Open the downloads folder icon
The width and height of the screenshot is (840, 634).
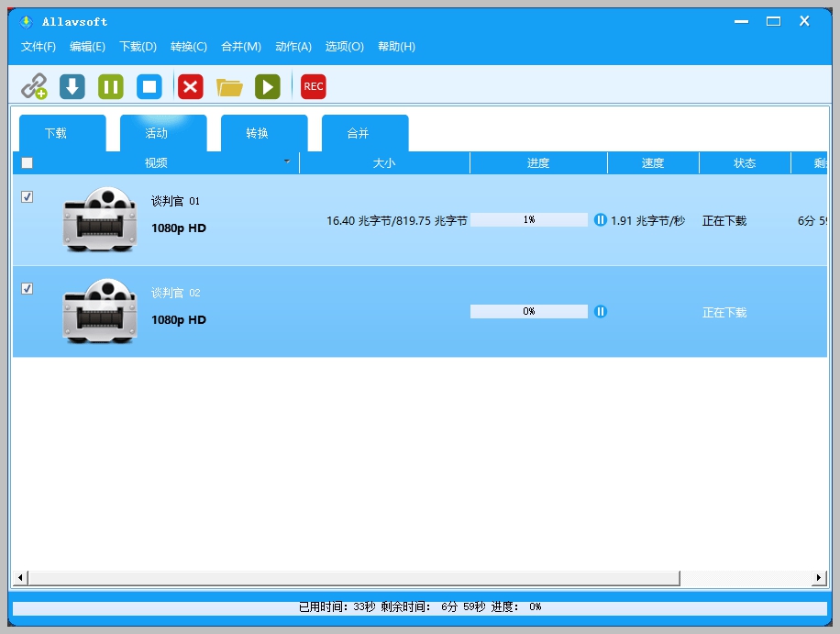coord(229,85)
